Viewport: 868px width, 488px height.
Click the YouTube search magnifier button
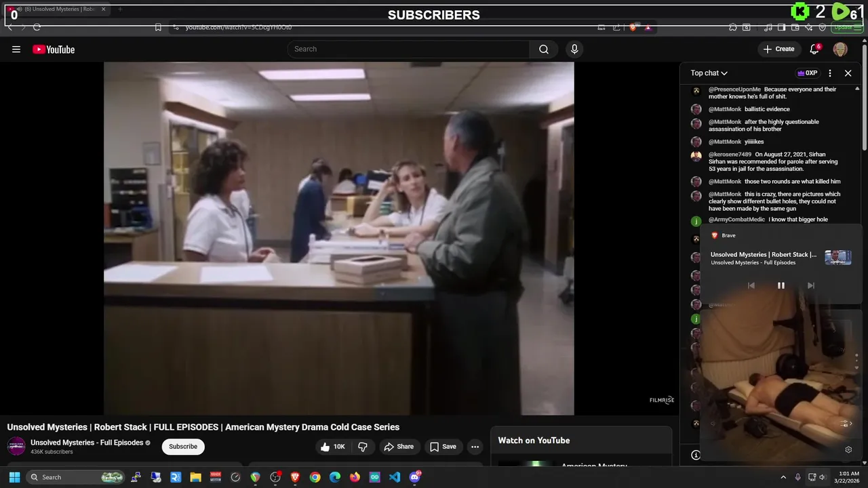[544, 49]
